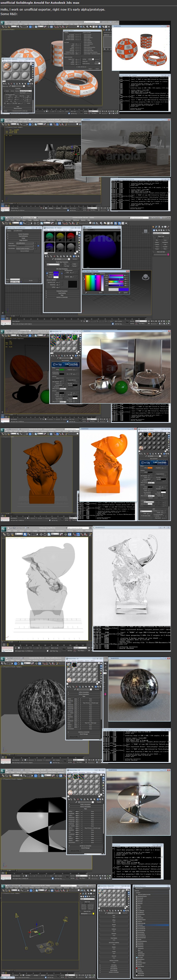
Task: Select blue sphere sample slot in Material Editor
Action: 50,247
